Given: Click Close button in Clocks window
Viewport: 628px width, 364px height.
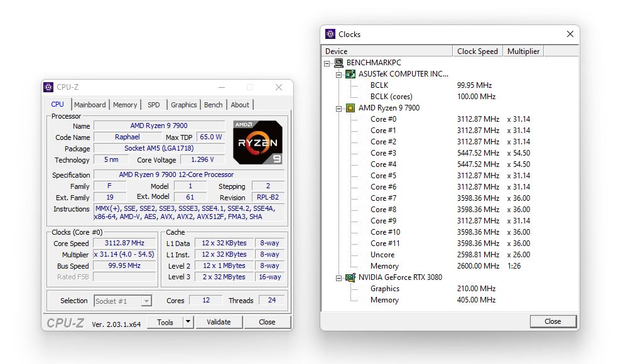Looking at the screenshot, I should pyautogui.click(x=553, y=321).
